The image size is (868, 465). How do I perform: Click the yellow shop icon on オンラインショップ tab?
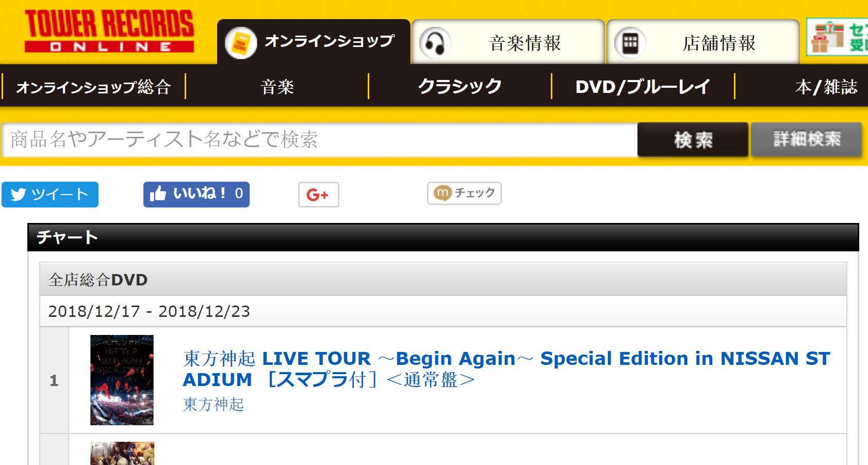click(x=241, y=43)
